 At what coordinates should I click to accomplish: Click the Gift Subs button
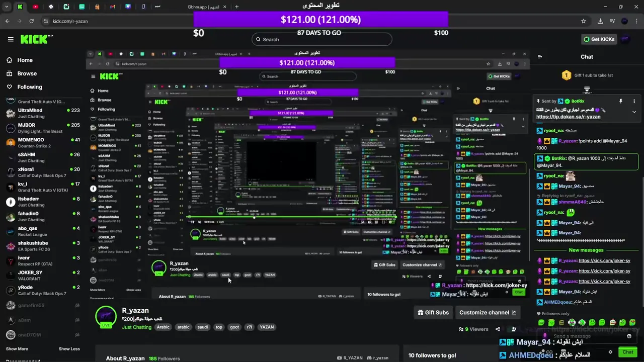pyautogui.click(x=433, y=312)
